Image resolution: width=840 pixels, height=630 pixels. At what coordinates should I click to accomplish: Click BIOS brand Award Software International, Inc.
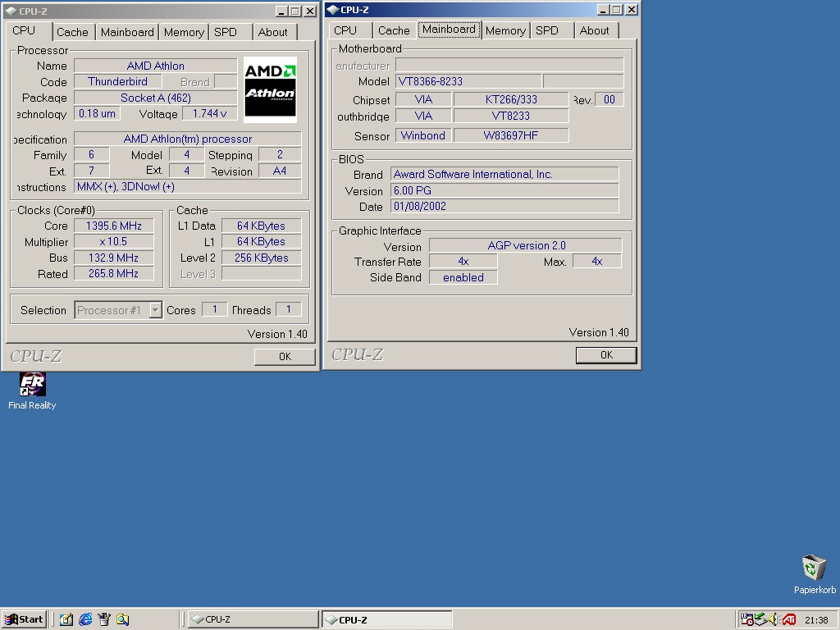pos(504,174)
